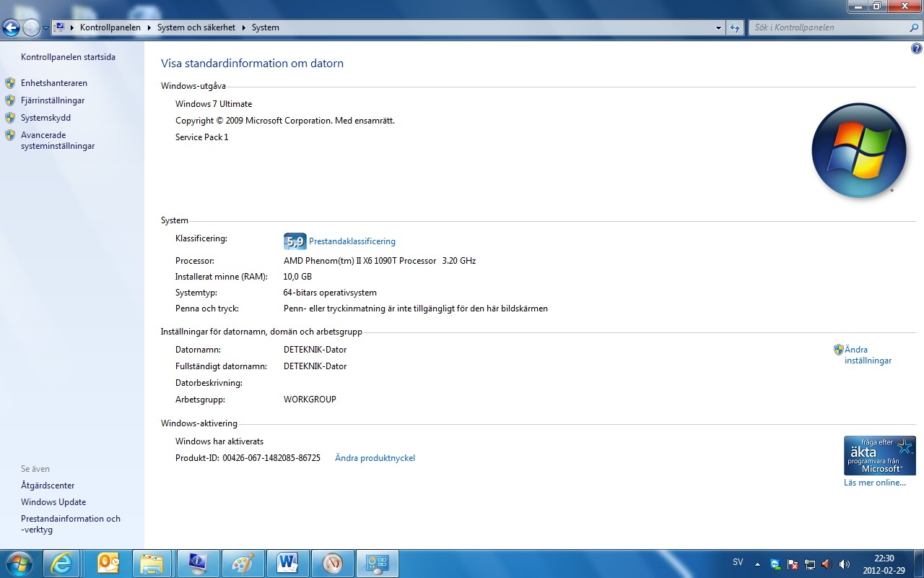
Task: Open Åtgärdscenter under Se även
Action: tap(48, 486)
